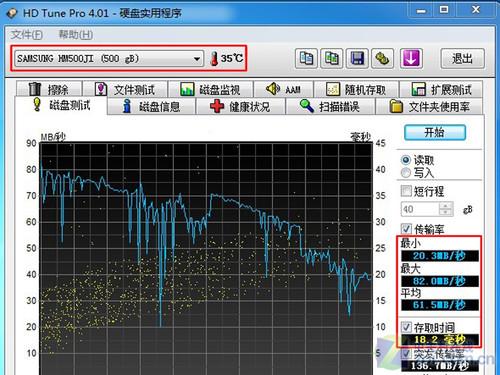Expand the SAMSUNG HM500JI drive dropdown
500x375 pixels.
pyautogui.click(x=109, y=59)
